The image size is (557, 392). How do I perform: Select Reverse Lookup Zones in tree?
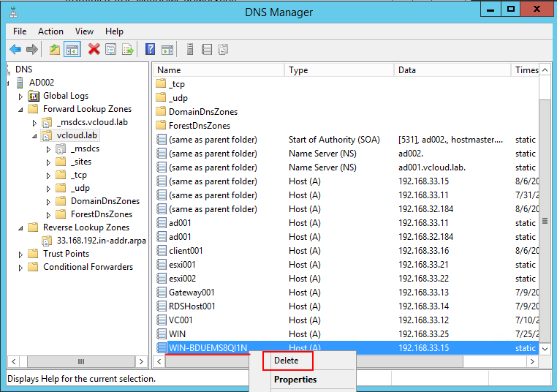point(86,227)
